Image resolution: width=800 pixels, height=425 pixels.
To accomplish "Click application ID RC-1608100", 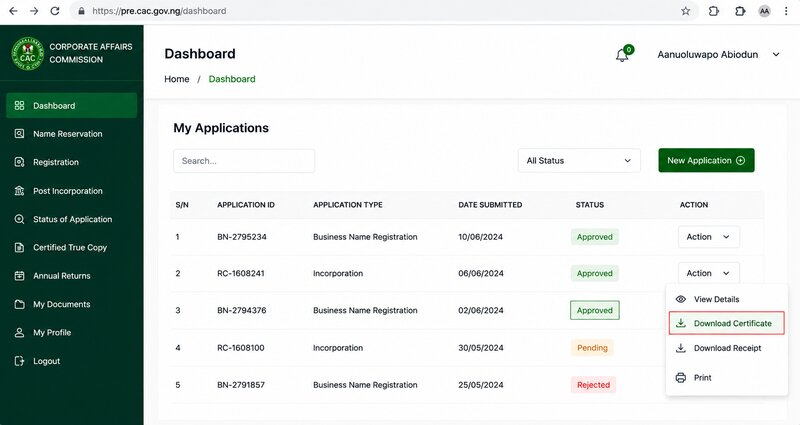I will 241,348.
